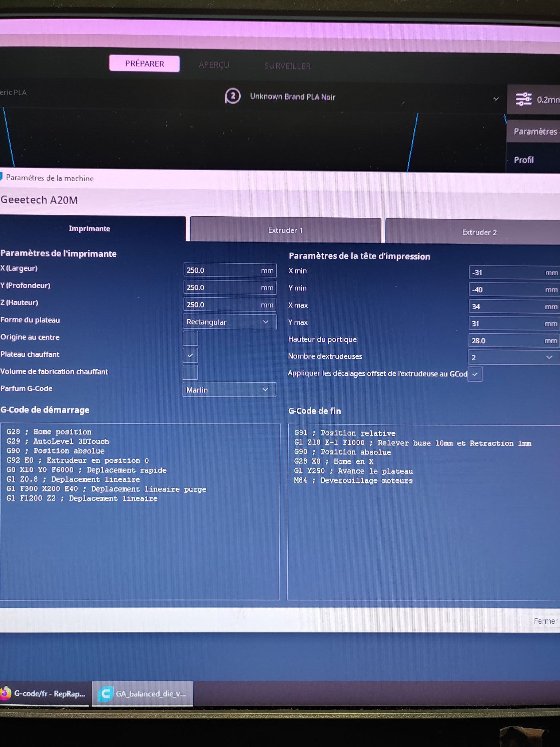560x747 pixels.
Task: Click inside the G-Code de fin editor
Action: tap(424, 512)
